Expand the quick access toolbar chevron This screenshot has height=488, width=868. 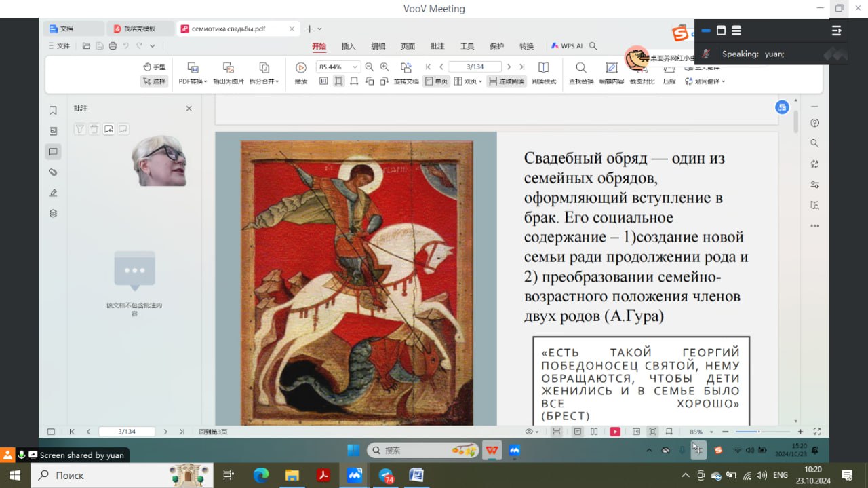[x=153, y=46]
